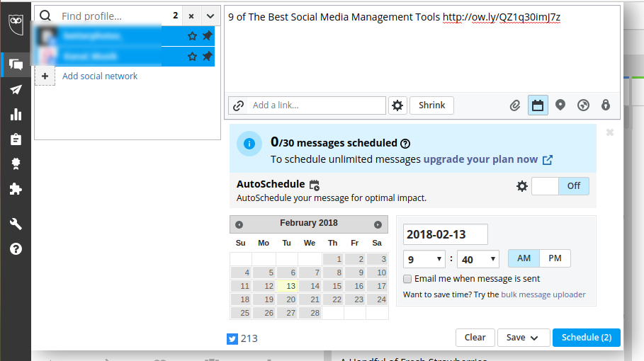Go to next month in calendar

click(x=378, y=224)
